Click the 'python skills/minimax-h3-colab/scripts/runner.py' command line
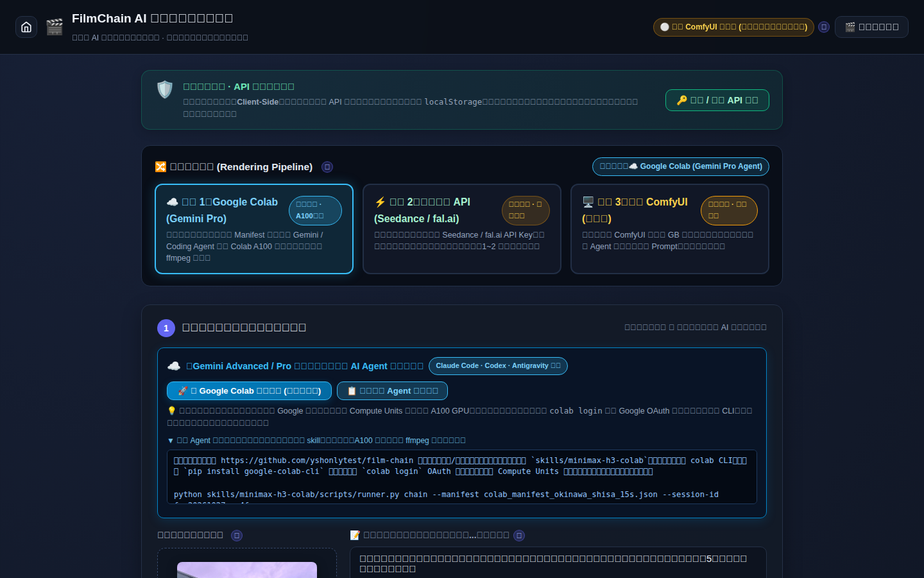The height and width of the screenshot is (578, 924). pyautogui.click(x=446, y=495)
